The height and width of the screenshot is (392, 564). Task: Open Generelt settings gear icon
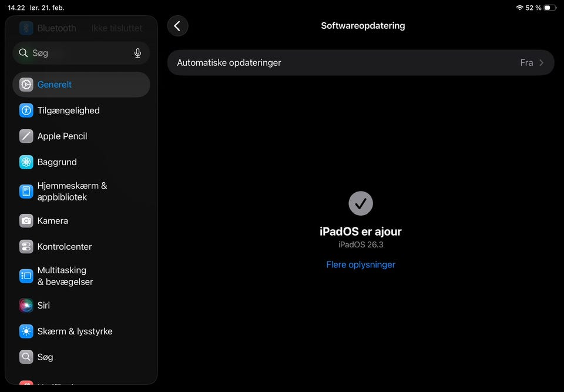tap(26, 85)
